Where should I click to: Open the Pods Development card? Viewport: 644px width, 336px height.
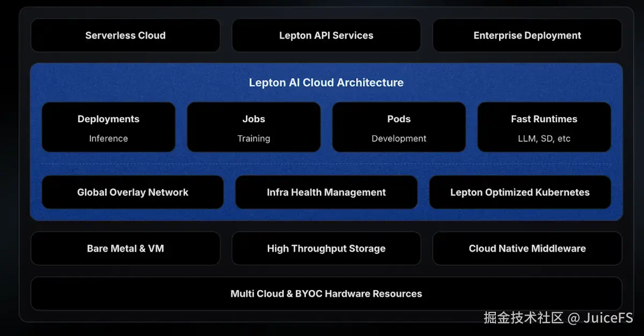pos(399,127)
